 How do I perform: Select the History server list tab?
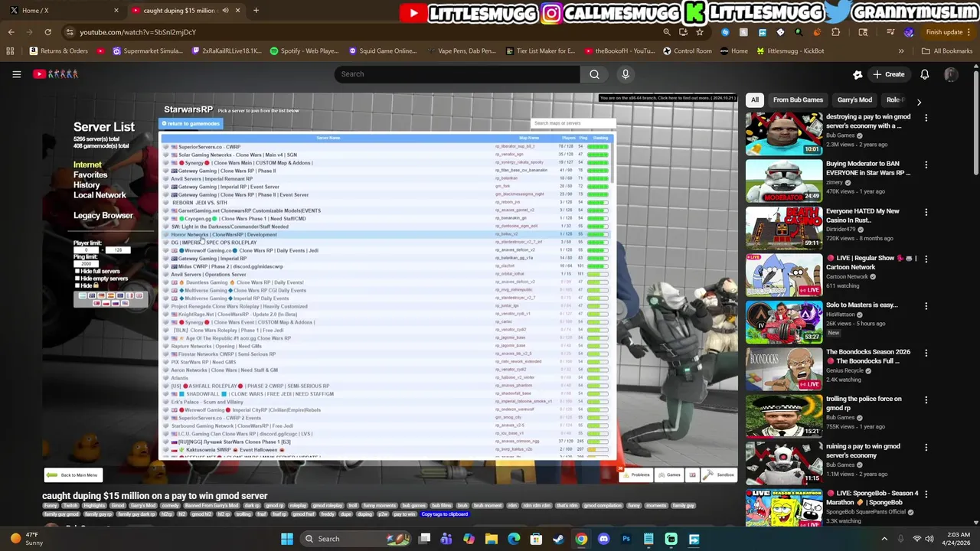click(87, 185)
